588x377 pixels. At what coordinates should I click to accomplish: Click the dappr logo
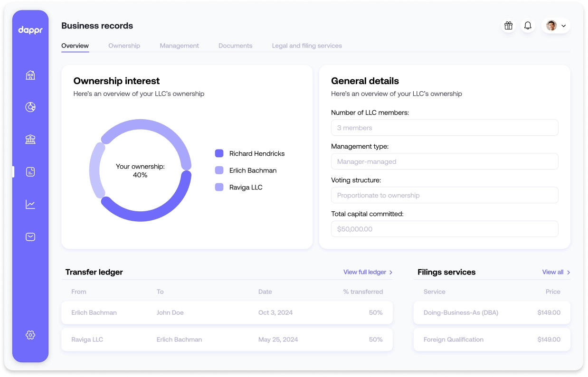30,30
